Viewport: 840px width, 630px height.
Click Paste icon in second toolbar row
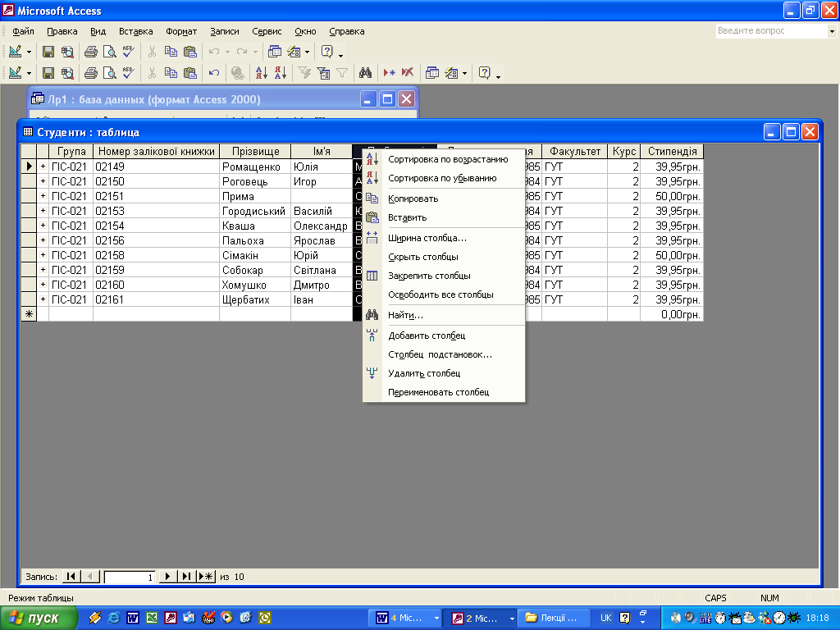click(x=189, y=72)
